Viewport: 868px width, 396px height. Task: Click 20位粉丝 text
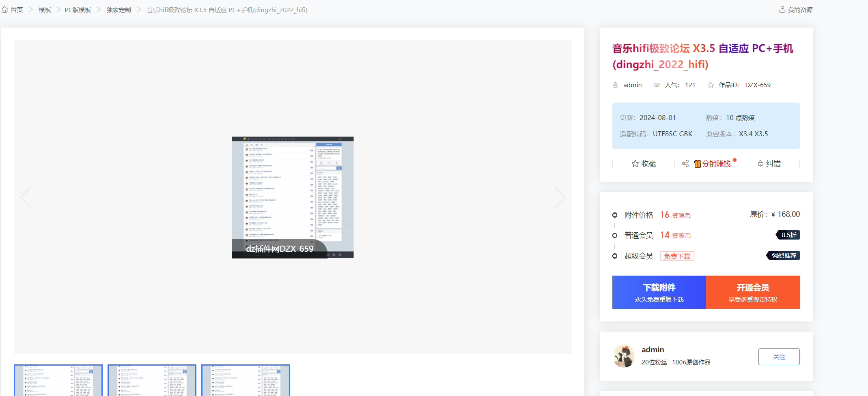point(654,362)
